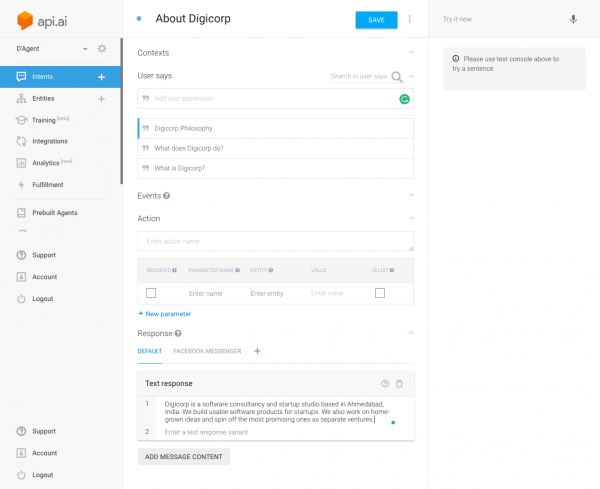Click the Analytics chart icon

coord(21,163)
